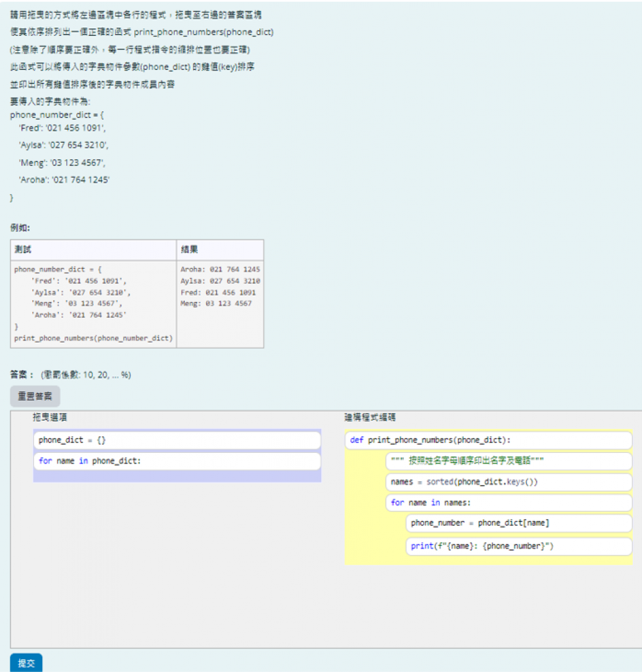This screenshot has height=672, width=642.
Task: Select the green docstring code block
Action: click(508, 461)
